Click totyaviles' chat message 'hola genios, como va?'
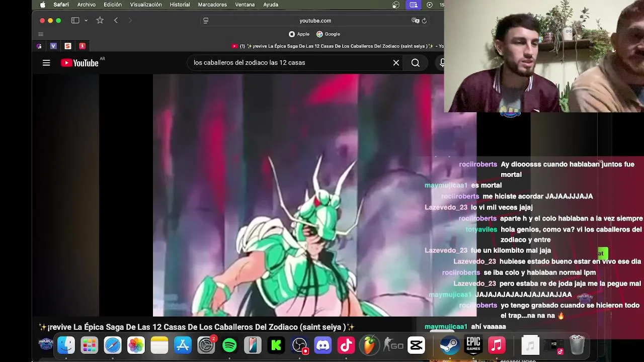Viewport: 644px width, 362px height. [x=571, y=234]
